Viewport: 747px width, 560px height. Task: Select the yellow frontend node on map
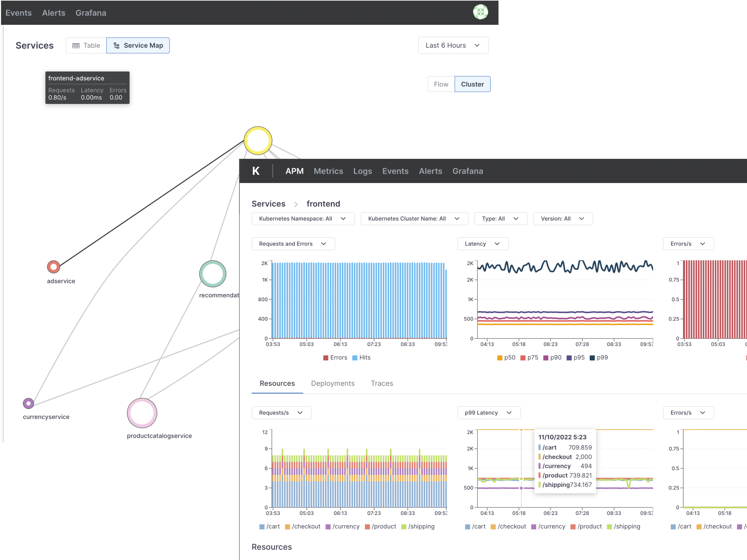258,140
